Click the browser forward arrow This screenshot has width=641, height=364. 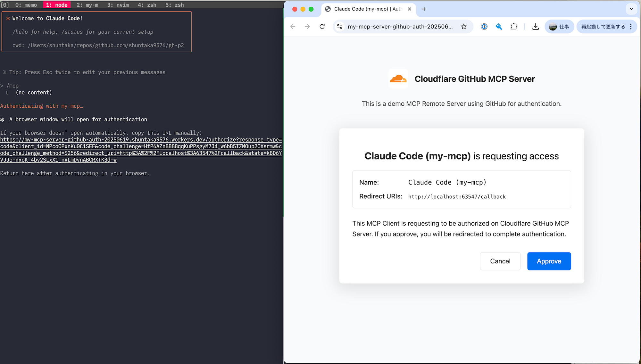click(x=307, y=27)
